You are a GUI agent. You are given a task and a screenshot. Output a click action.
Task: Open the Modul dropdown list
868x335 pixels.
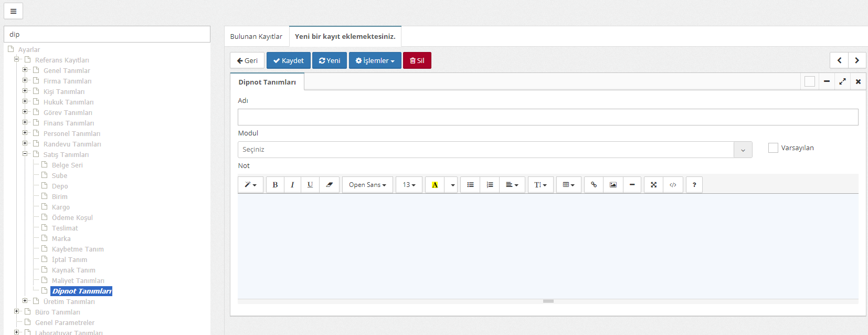tap(743, 150)
